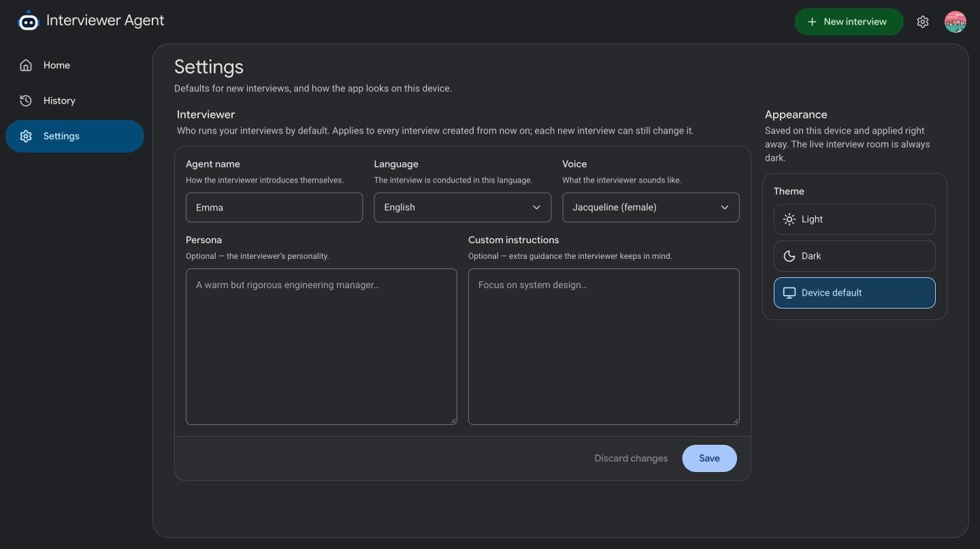Select the Light theme option
The width and height of the screenshot is (980, 549).
pyautogui.click(x=855, y=219)
